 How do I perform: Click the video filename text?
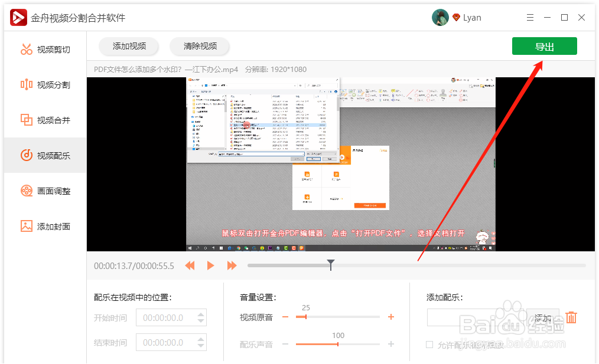(166, 70)
